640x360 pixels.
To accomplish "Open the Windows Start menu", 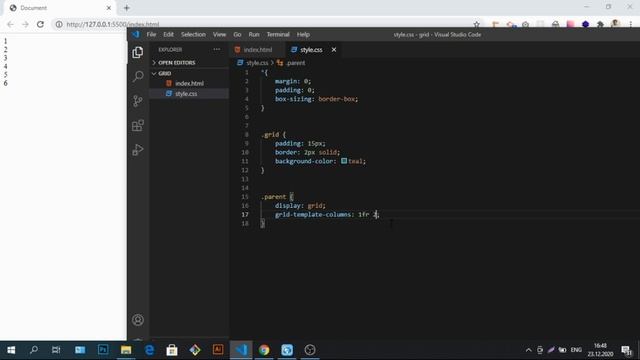I will tap(11, 350).
